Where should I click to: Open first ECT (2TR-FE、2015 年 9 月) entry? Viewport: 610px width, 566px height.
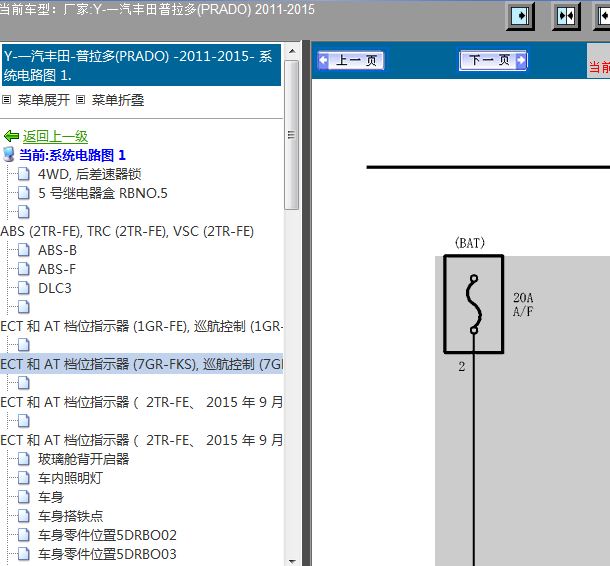click(142, 403)
